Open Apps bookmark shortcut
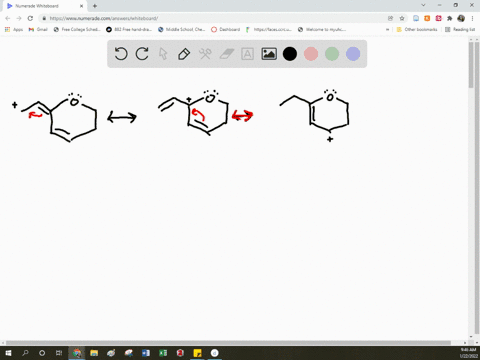480x360 pixels. pyautogui.click(x=14, y=29)
